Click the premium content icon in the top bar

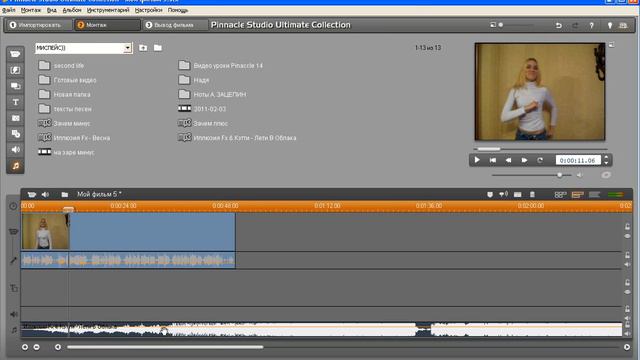click(x=623, y=25)
